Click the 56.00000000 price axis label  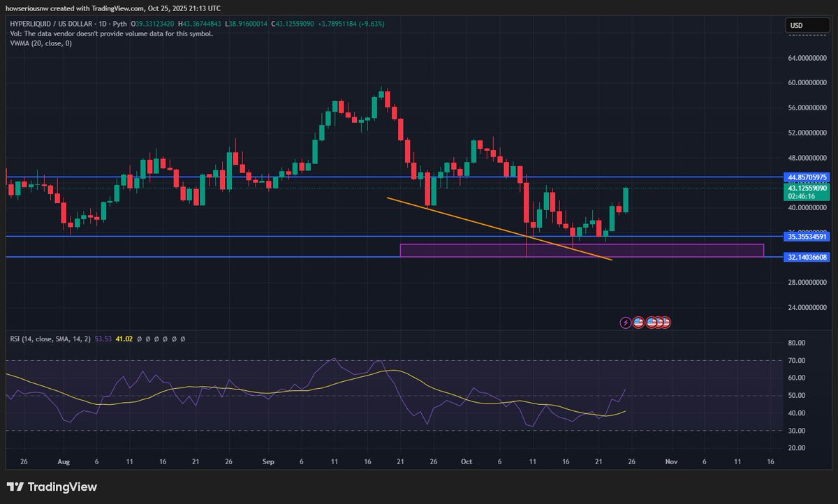808,108
